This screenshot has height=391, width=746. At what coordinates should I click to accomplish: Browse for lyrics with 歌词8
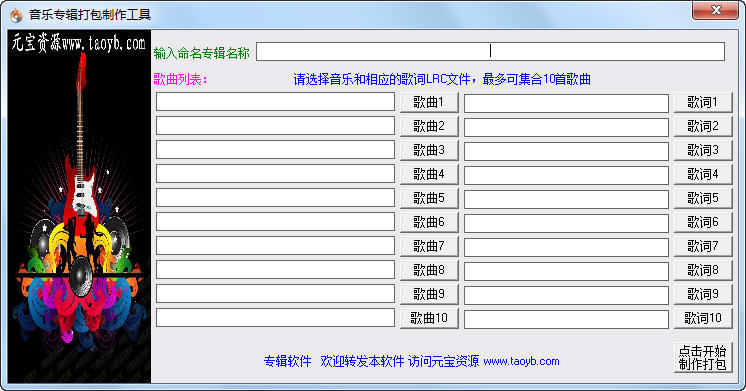tap(703, 270)
